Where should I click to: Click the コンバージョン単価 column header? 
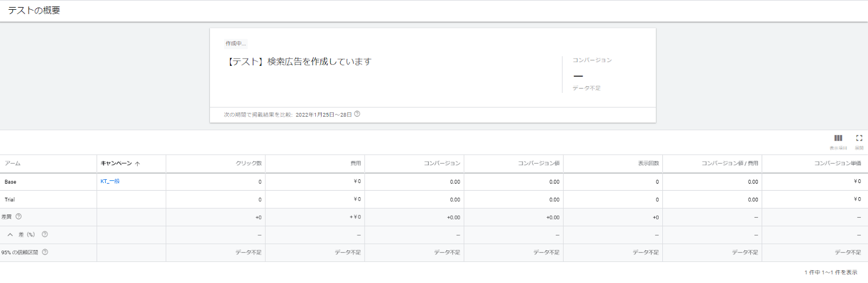(837, 163)
